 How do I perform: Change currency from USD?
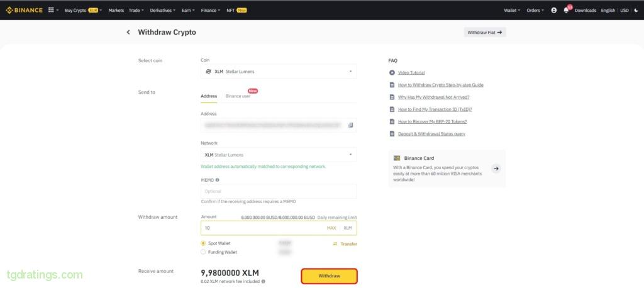point(625,10)
